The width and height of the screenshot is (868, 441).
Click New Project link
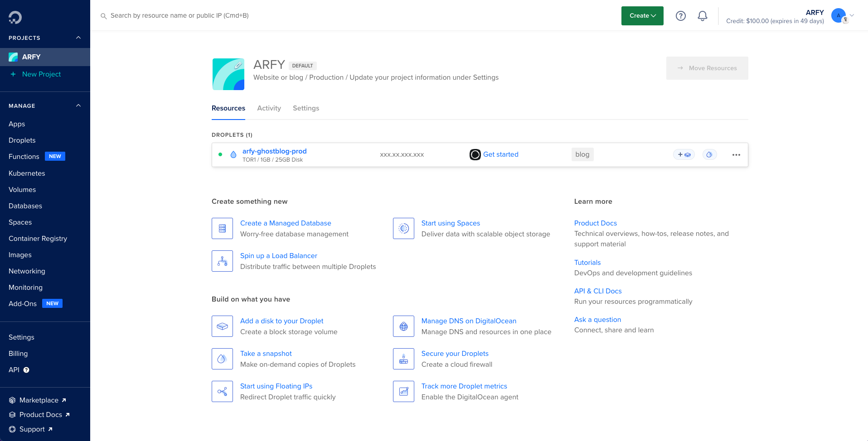coord(41,74)
